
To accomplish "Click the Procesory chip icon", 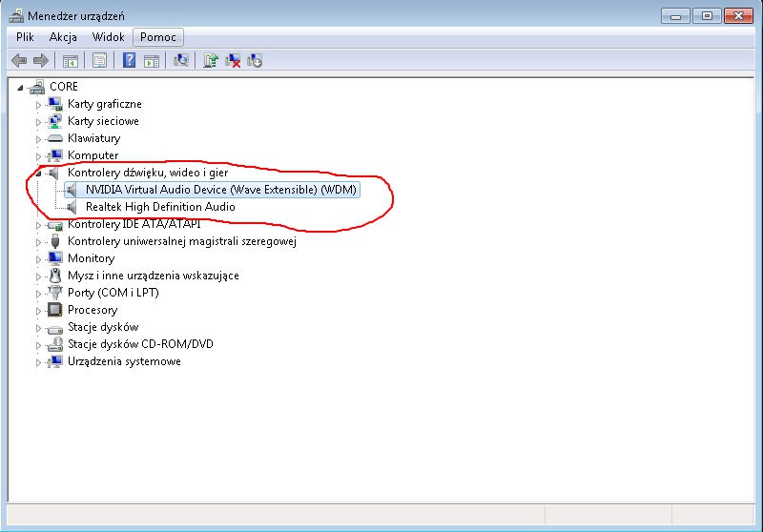I will pyautogui.click(x=55, y=310).
